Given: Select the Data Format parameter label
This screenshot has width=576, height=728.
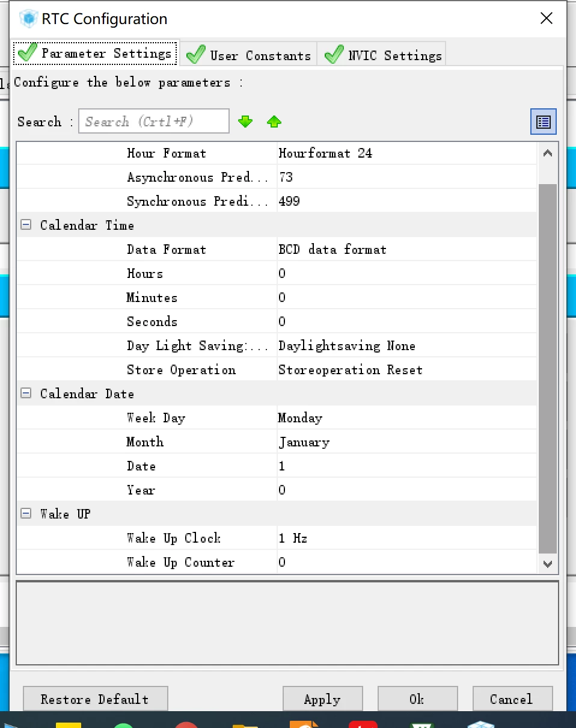Looking at the screenshot, I should [x=167, y=249].
